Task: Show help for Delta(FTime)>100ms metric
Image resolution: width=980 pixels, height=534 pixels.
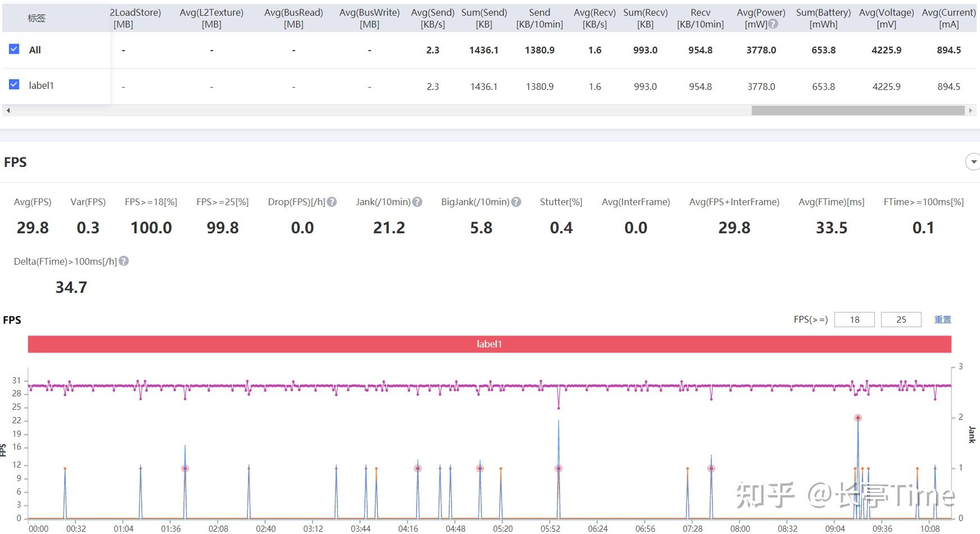Action: pos(124,261)
